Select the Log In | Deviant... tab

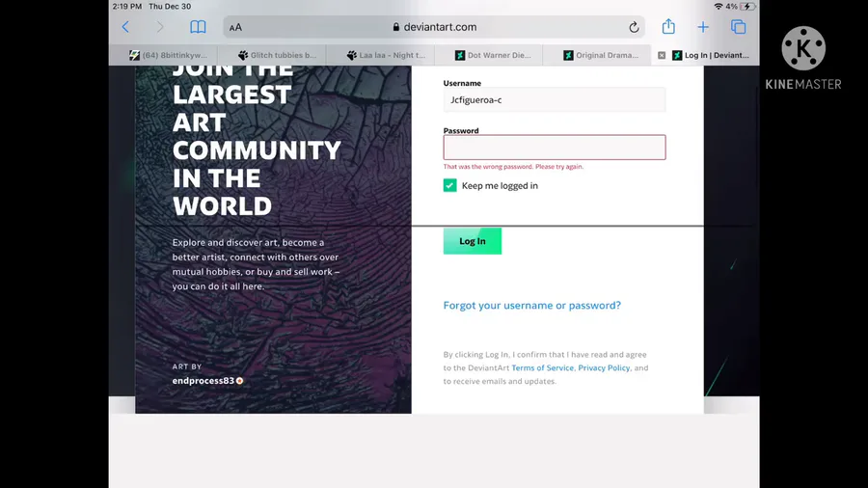(712, 55)
